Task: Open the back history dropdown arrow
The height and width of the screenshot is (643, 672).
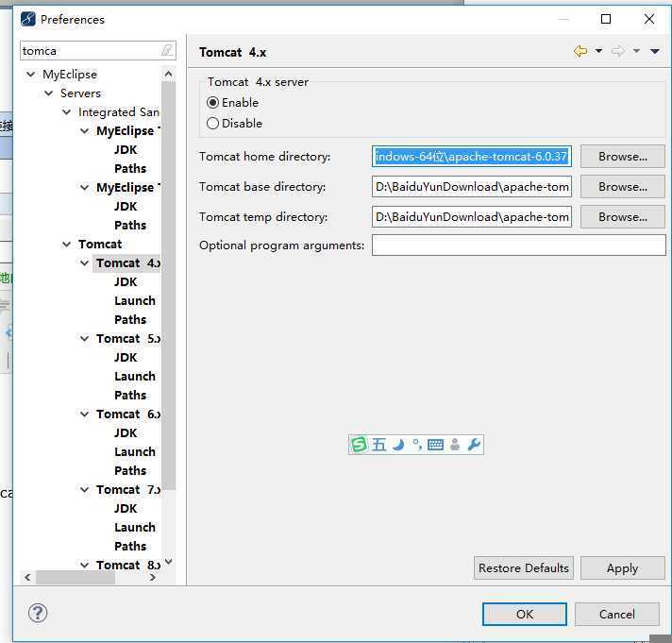Action: click(x=598, y=51)
